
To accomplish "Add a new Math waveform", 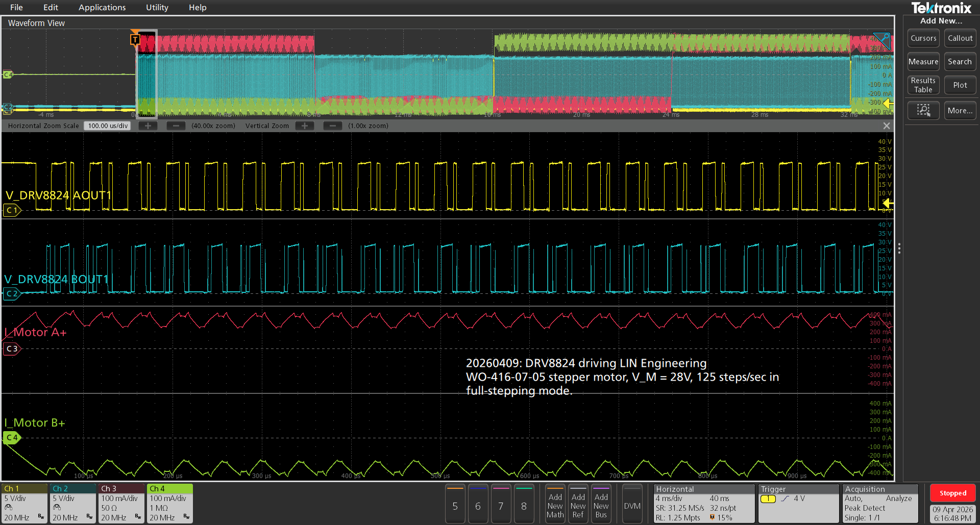I will click(x=555, y=504).
